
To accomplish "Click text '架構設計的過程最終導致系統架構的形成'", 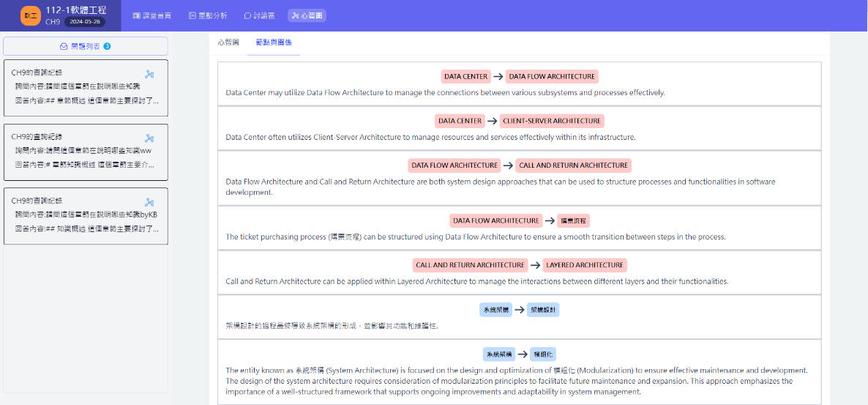I will point(332,326).
